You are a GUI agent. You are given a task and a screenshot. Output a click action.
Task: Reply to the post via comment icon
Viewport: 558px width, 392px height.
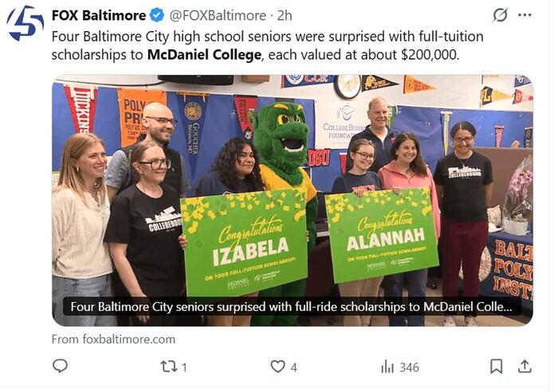(x=60, y=366)
